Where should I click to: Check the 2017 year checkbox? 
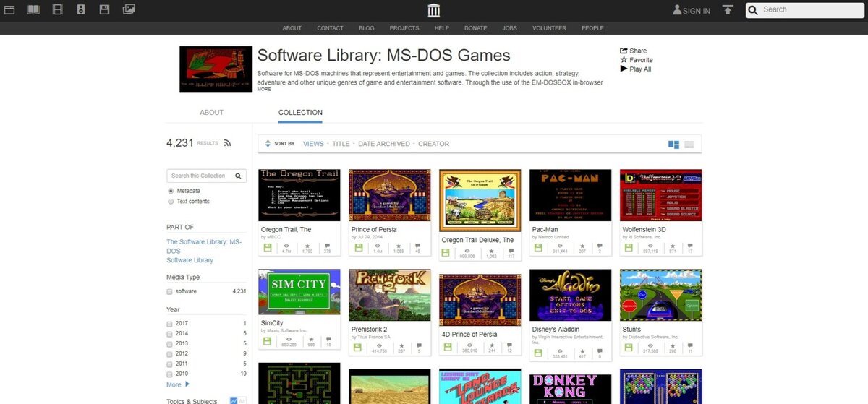169,323
